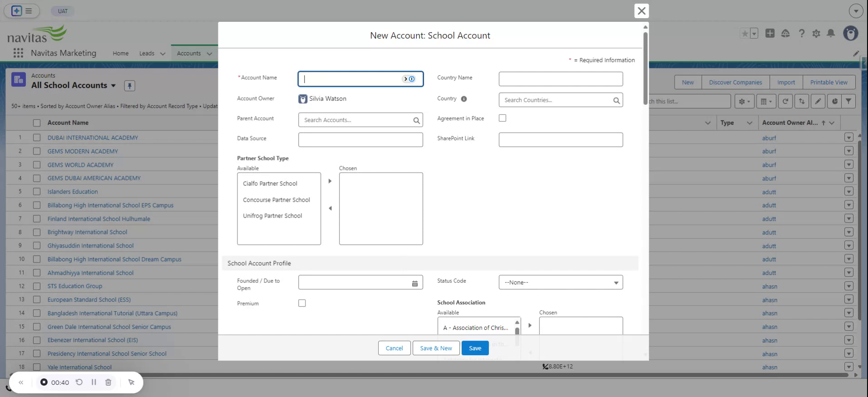This screenshot has height=397, width=868.
Task: Select checkbox for Yale International School row
Action: [x=37, y=367]
